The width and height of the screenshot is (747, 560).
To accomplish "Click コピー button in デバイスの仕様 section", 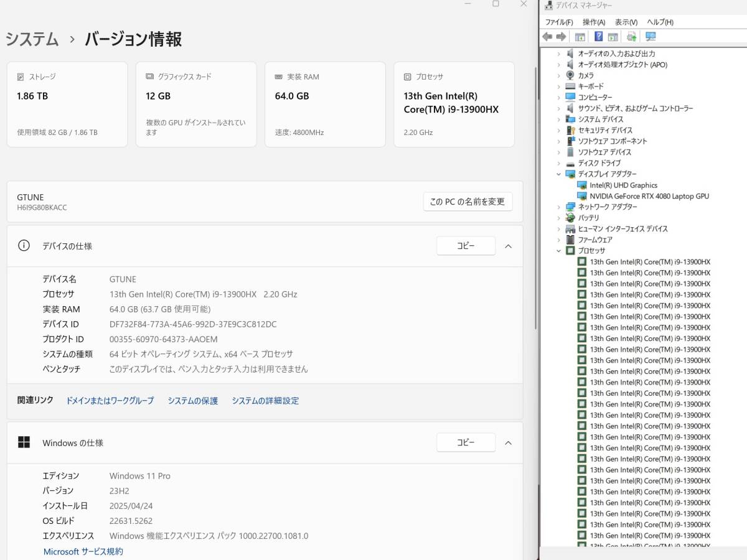I will (466, 246).
